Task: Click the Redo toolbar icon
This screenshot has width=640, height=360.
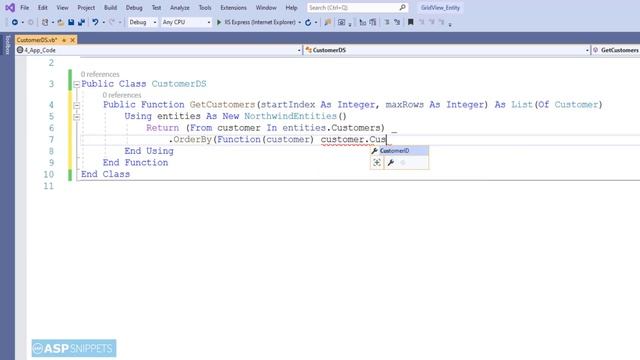Action: [x=112, y=22]
